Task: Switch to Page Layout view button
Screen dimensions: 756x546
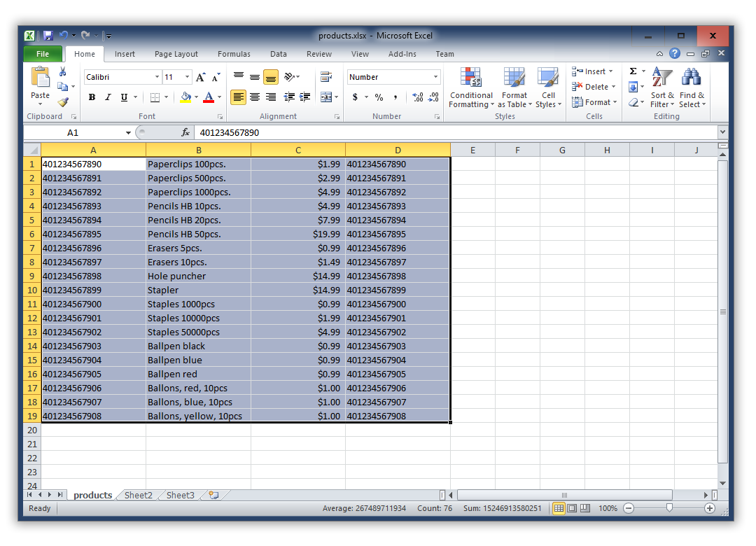Action: [x=572, y=508]
